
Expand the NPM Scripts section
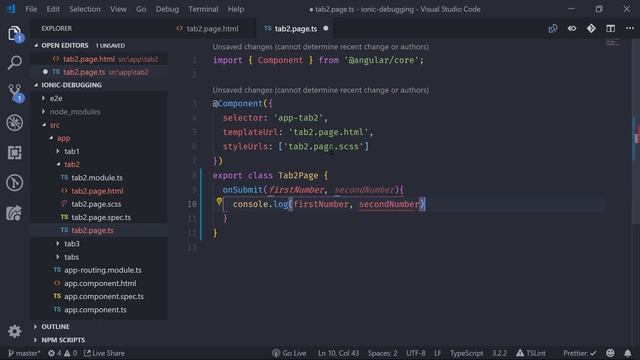coord(63,340)
